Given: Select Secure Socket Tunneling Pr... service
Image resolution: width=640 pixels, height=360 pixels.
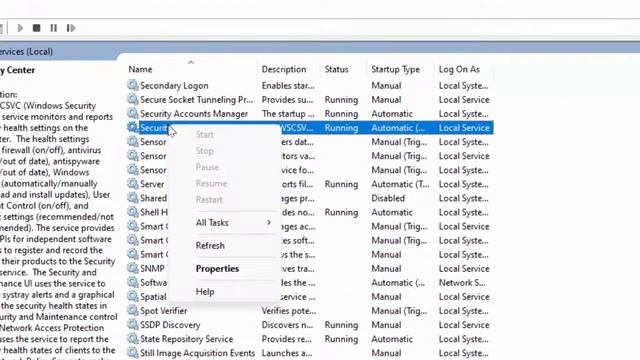Looking at the screenshot, I should tap(196, 100).
